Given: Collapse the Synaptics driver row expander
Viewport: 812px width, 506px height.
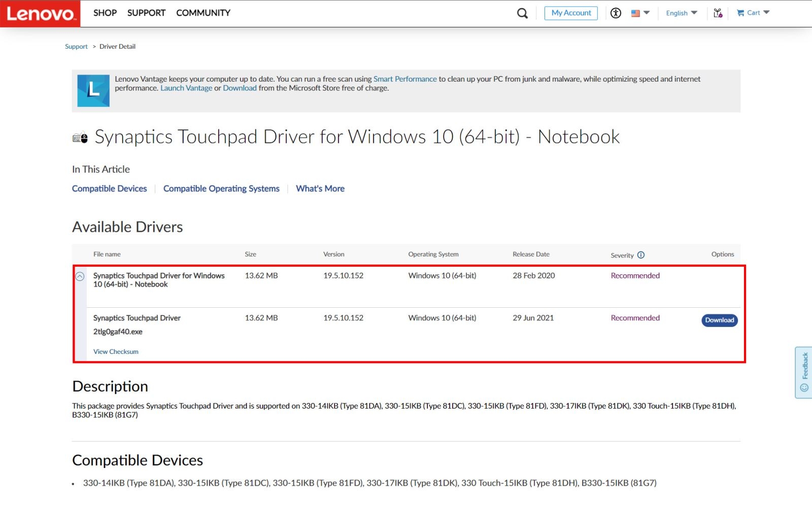Looking at the screenshot, I should point(80,276).
